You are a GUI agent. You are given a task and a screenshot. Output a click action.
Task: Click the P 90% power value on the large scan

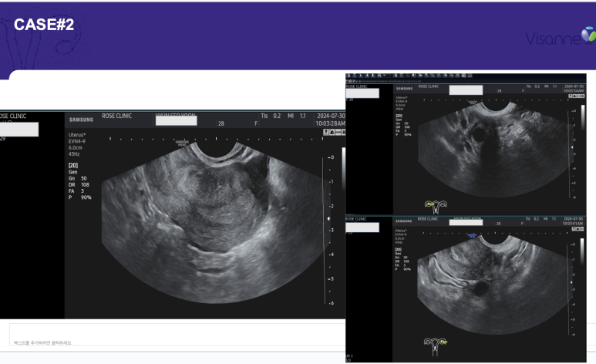pos(80,197)
